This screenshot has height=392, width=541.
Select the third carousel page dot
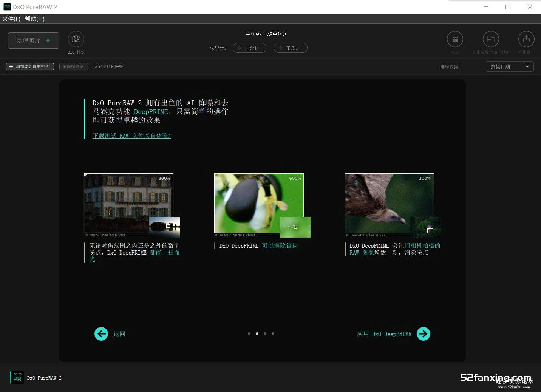point(265,333)
